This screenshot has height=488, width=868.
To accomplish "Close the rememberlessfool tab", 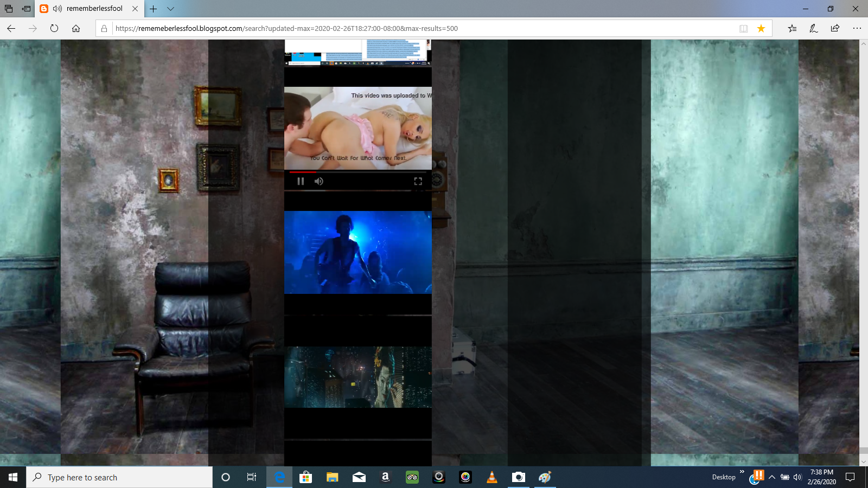I will point(135,9).
